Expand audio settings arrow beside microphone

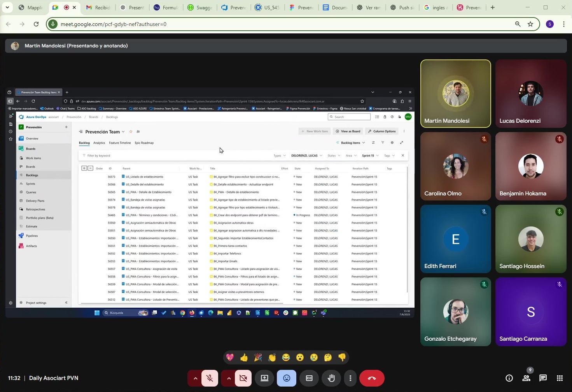point(195,378)
